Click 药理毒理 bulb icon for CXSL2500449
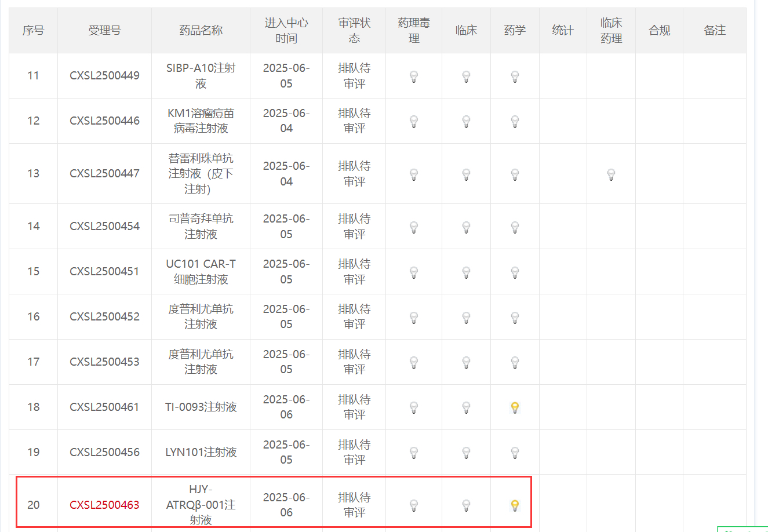This screenshot has width=768, height=532. point(414,76)
